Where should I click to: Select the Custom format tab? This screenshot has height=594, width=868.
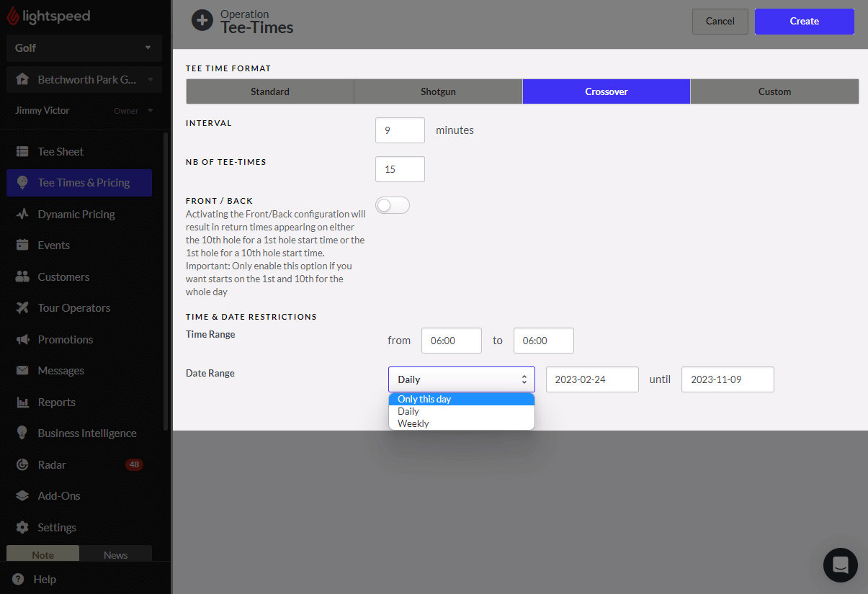(774, 91)
